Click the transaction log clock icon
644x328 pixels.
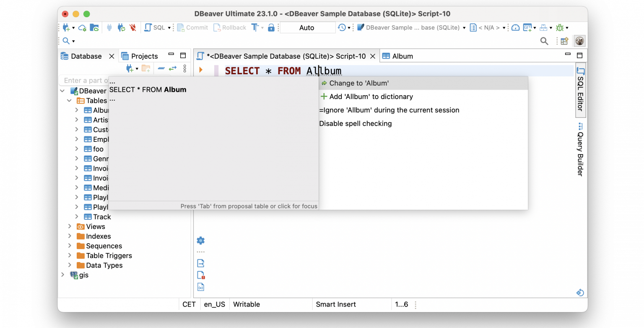pyautogui.click(x=342, y=28)
